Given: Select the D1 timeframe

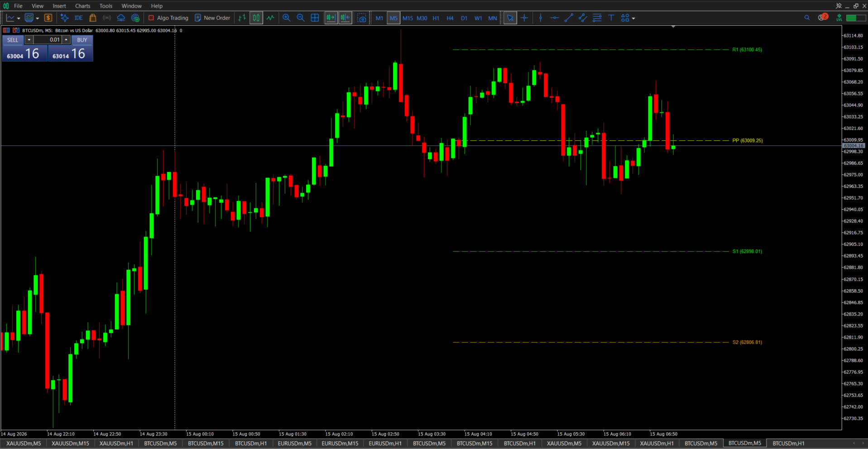Looking at the screenshot, I should 464,19.
